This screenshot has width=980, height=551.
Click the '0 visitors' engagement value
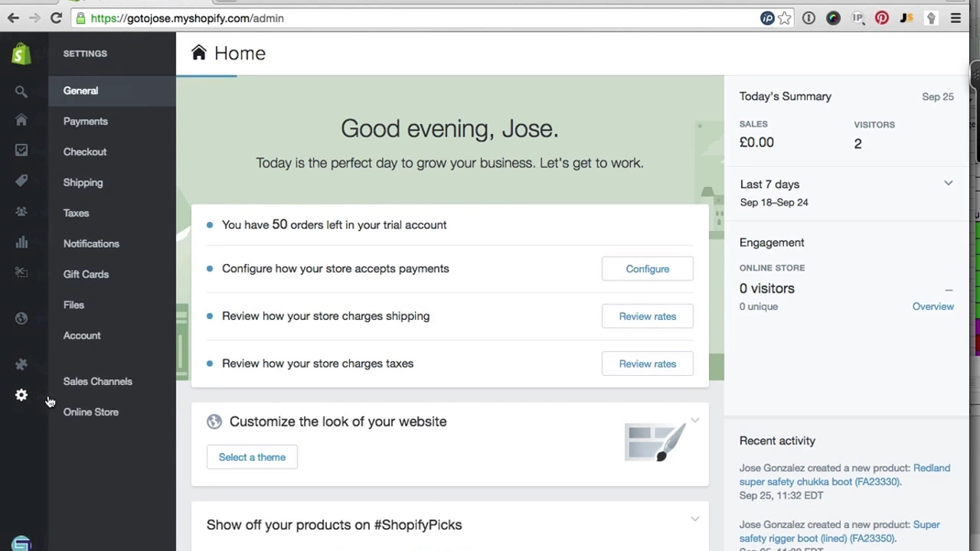[767, 289]
